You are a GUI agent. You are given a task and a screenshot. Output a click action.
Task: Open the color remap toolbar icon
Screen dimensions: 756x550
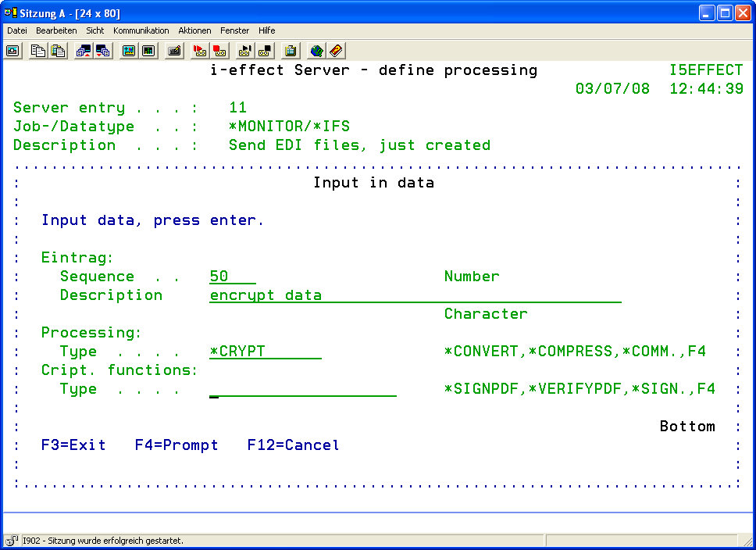(x=129, y=51)
